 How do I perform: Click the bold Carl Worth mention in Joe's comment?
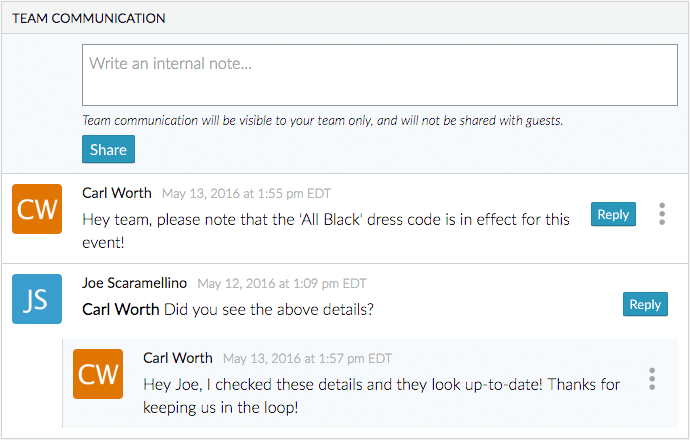(120, 309)
